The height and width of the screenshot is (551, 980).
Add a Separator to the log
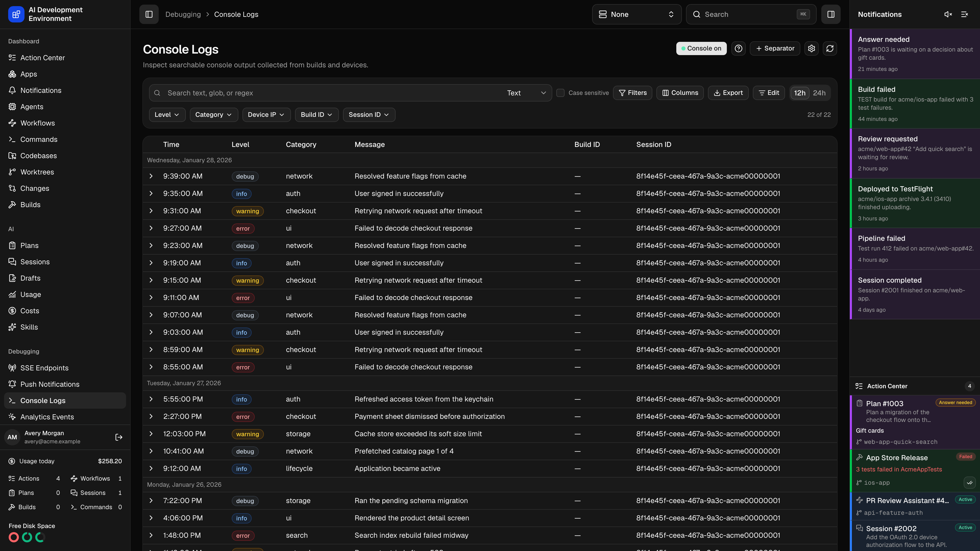pos(775,48)
